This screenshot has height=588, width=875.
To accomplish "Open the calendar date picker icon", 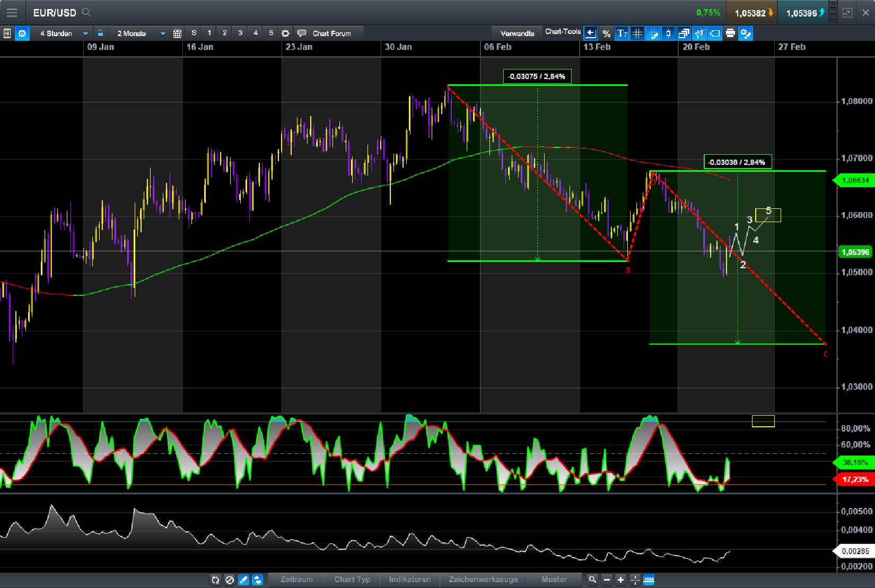I will (178, 33).
